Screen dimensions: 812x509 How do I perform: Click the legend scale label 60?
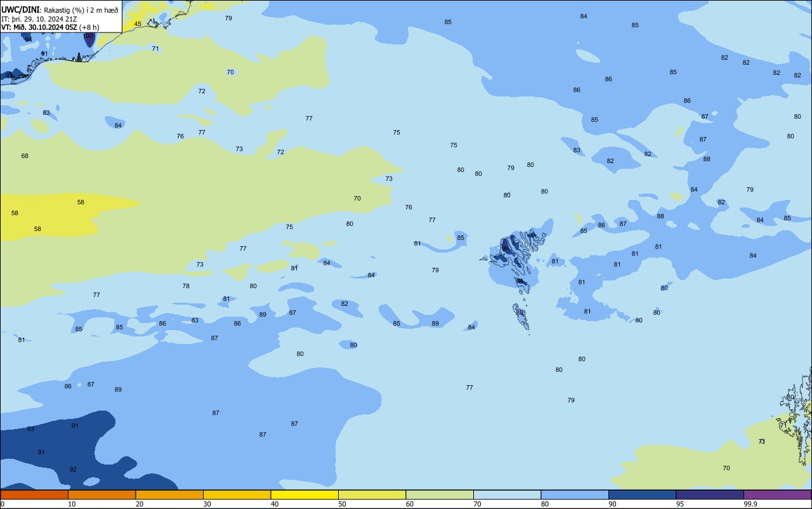[410, 504]
